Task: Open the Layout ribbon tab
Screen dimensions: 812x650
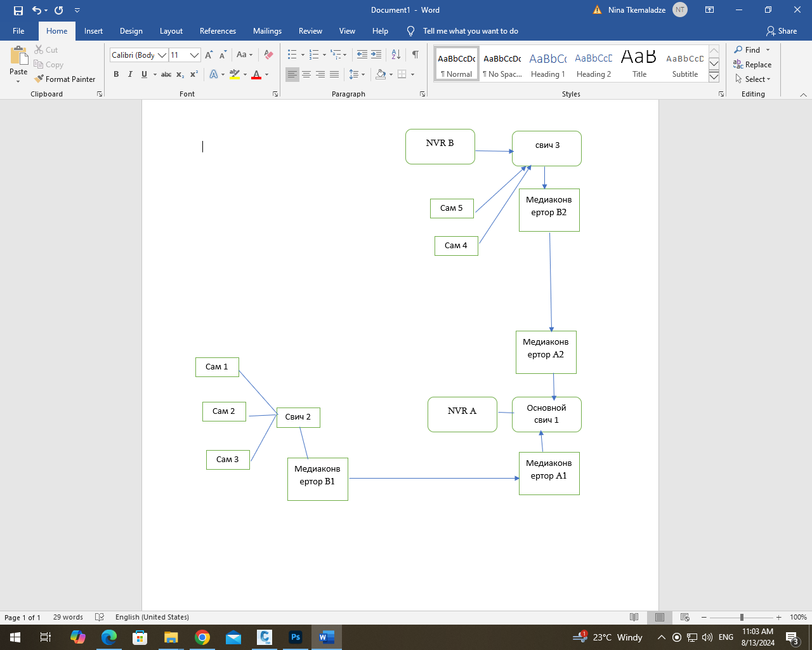Action: 171,31
